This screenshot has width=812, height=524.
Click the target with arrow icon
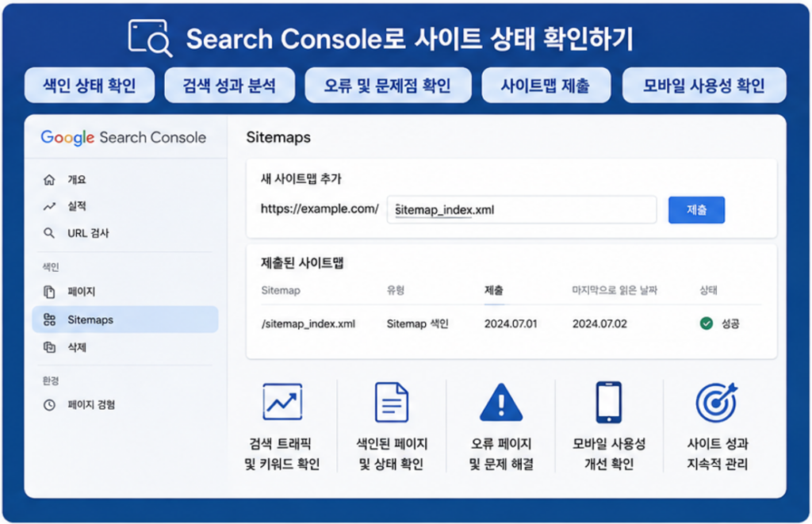pyautogui.click(x=717, y=402)
